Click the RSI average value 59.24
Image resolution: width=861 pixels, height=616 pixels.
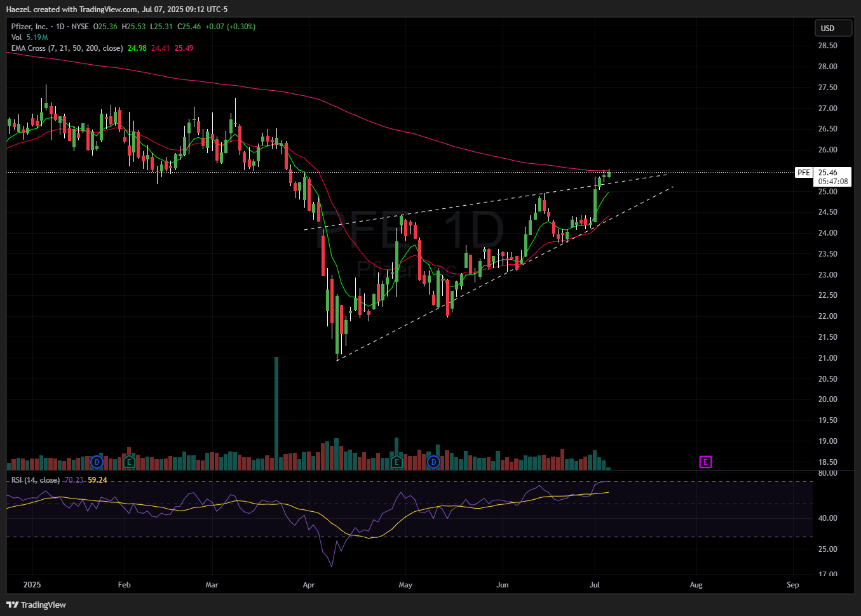click(x=97, y=480)
